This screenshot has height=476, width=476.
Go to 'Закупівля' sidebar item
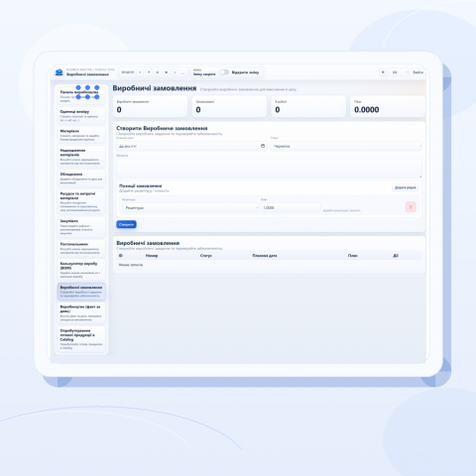(81, 227)
